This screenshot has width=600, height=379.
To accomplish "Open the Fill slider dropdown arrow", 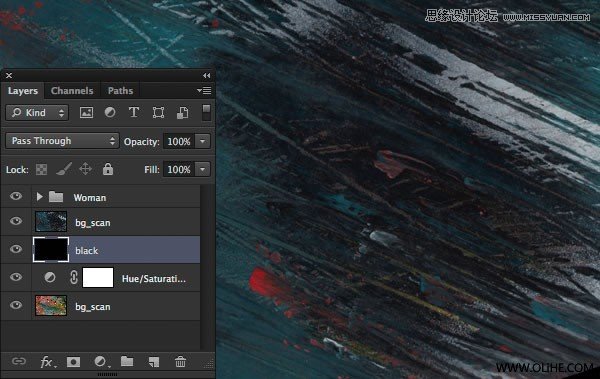I will tap(202, 169).
